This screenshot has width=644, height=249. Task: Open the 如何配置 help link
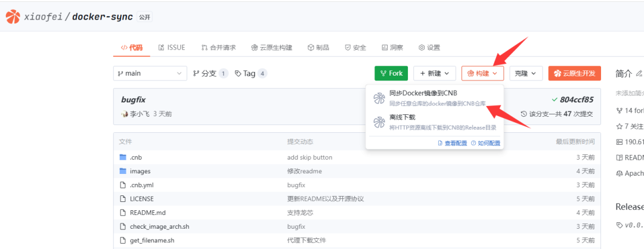pyautogui.click(x=486, y=143)
